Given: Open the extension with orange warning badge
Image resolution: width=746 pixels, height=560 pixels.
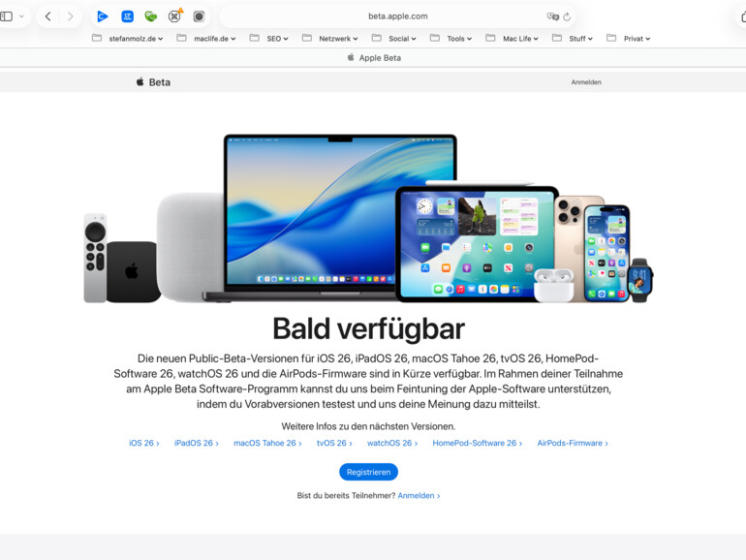Looking at the screenshot, I should [x=175, y=16].
